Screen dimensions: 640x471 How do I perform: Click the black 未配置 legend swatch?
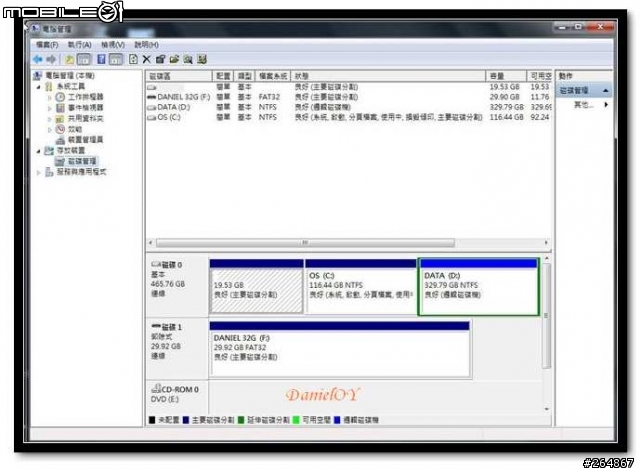point(152,420)
